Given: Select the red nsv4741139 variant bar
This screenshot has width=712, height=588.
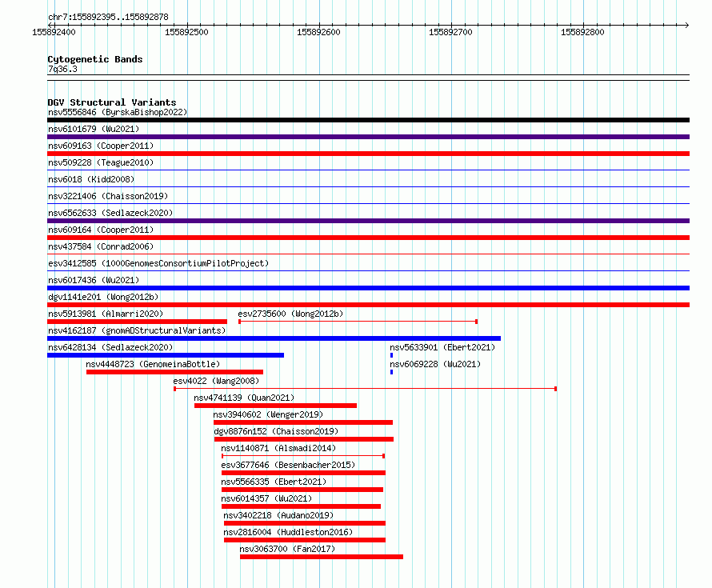Looking at the screenshot, I should [276, 406].
